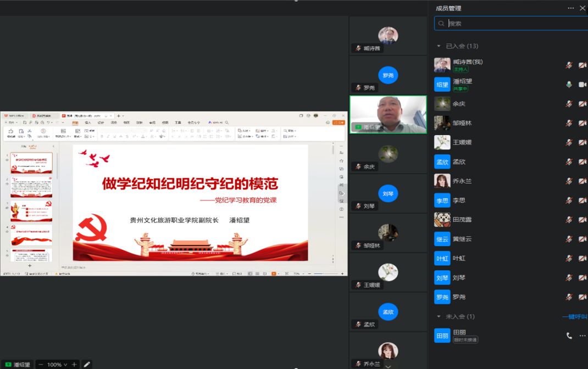Toggle camera for member 罗尧
This screenshot has width=588, height=369.
pyautogui.click(x=583, y=297)
